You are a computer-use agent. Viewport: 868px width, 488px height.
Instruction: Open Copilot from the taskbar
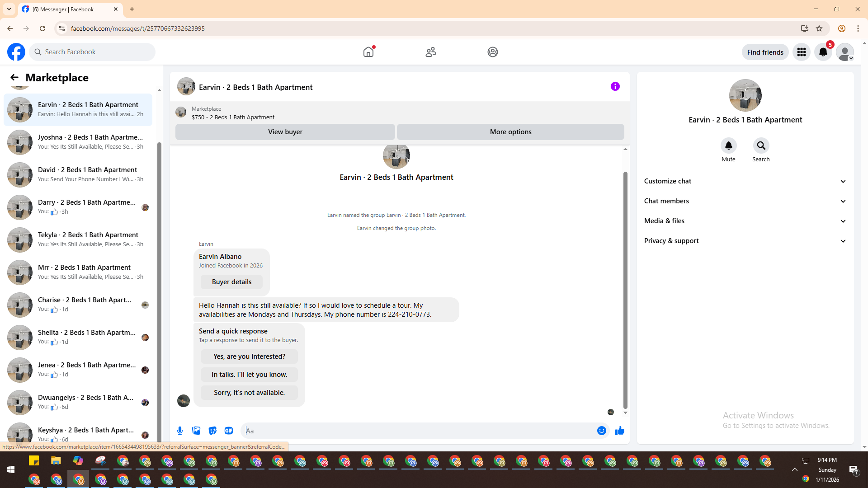tap(78, 461)
